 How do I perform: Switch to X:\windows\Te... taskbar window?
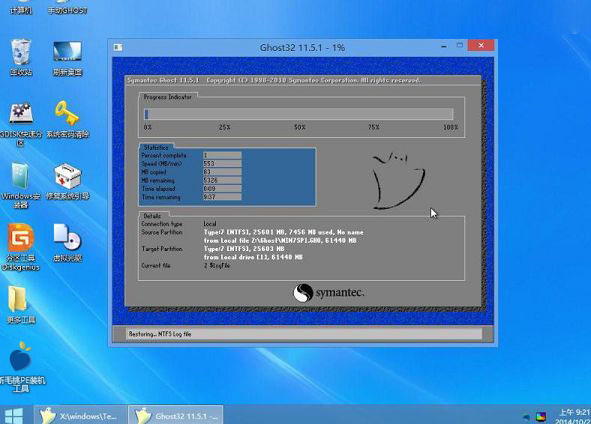[80, 415]
